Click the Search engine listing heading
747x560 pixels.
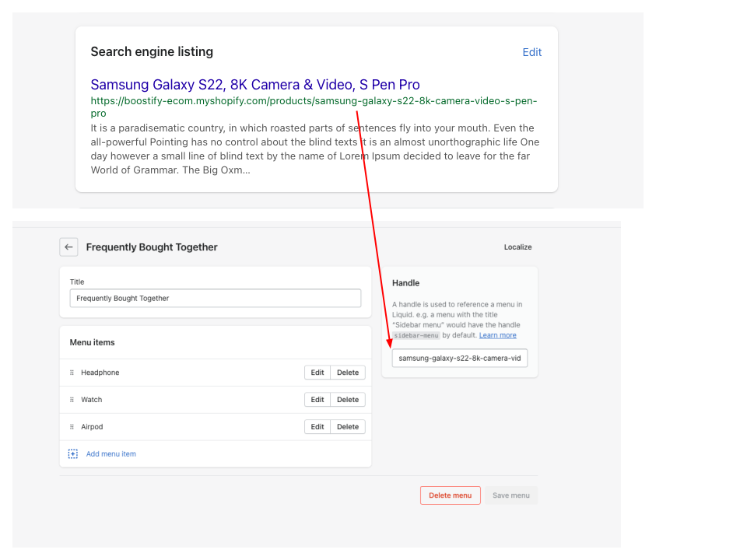coord(152,51)
